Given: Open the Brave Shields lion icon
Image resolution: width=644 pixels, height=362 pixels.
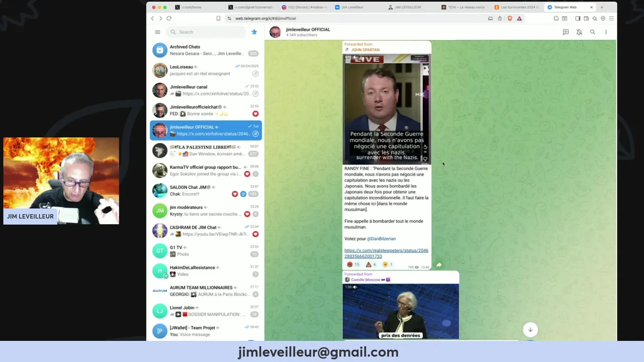Looking at the screenshot, I should tap(510, 19).
